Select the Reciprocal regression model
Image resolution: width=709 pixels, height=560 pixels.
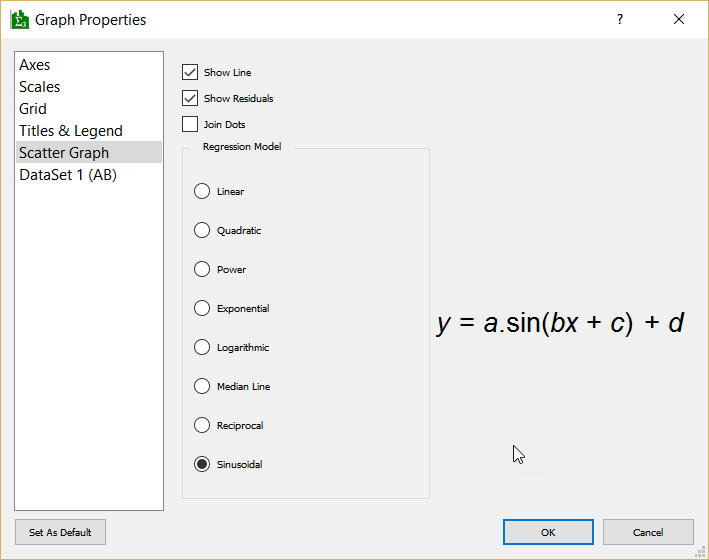[202, 426]
